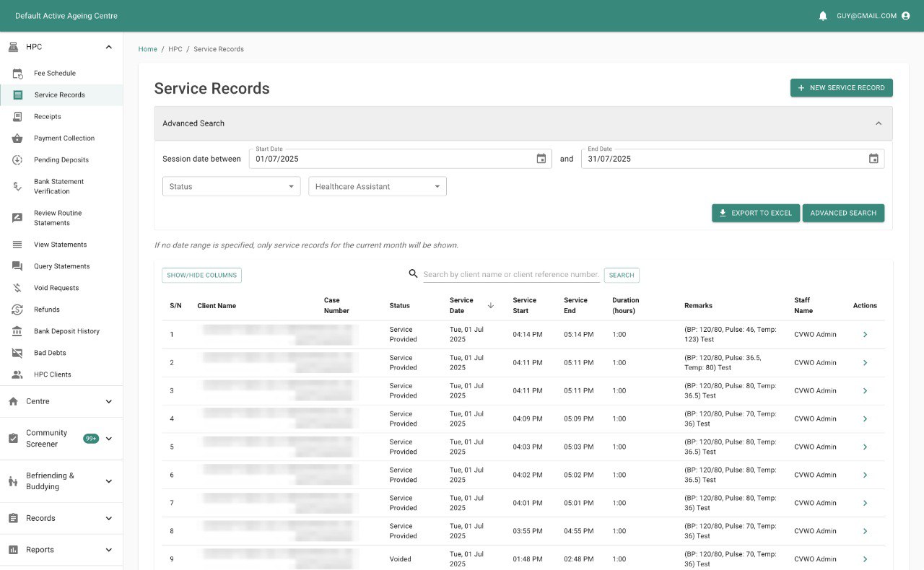Image resolution: width=924 pixels, height=570 pixels.
Task: Click the search magnifier icon
Action: point(414,274)
